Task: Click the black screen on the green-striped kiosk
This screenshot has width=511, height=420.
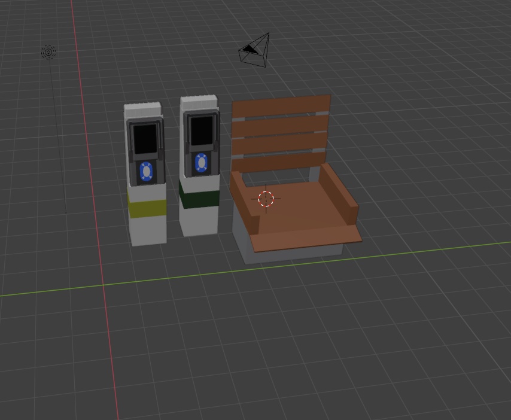Action: pos(202,130)
